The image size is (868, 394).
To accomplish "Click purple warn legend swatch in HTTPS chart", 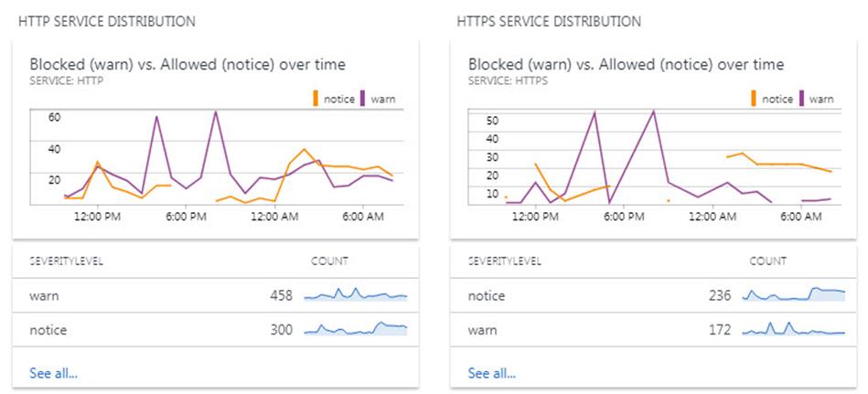I will (801, 99).
